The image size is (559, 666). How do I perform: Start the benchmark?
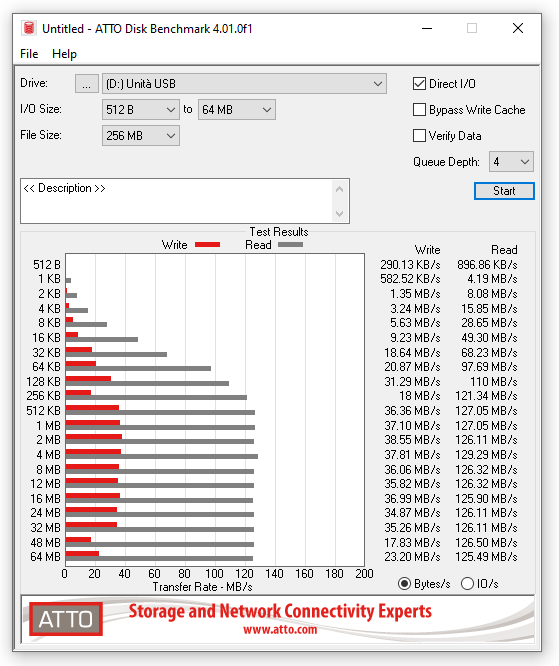coord(504,191)
